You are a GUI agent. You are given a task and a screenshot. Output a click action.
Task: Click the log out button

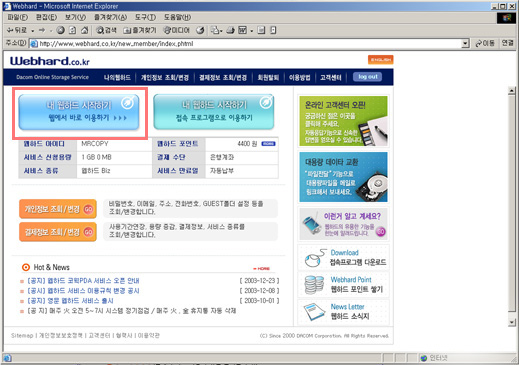368,77
